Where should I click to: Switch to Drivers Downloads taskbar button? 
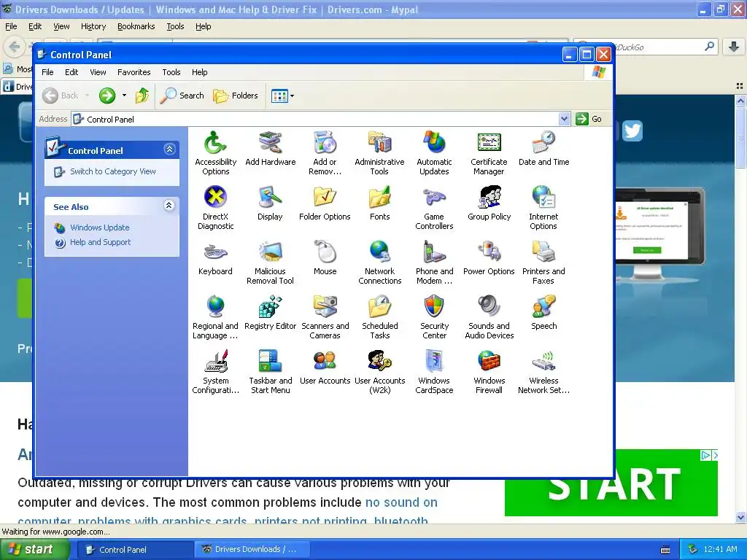tap(252, 550)
